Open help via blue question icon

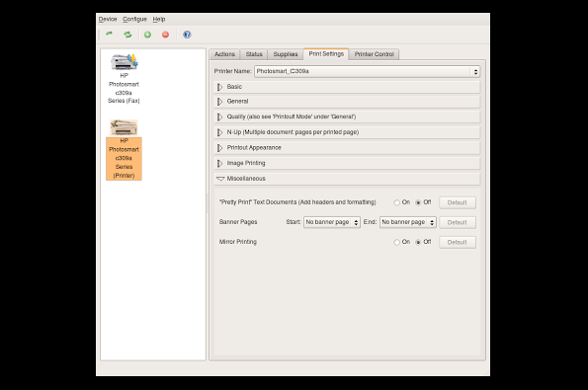click(x=187, y=35)
